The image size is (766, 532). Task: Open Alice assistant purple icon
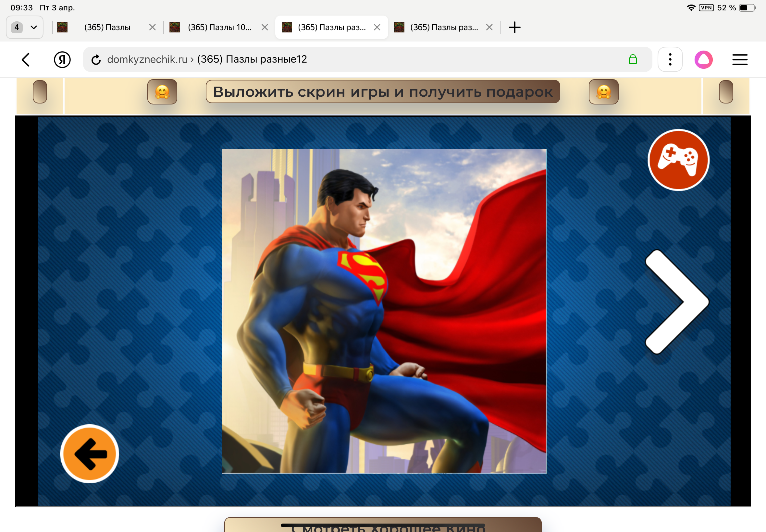tap(703, 60)
